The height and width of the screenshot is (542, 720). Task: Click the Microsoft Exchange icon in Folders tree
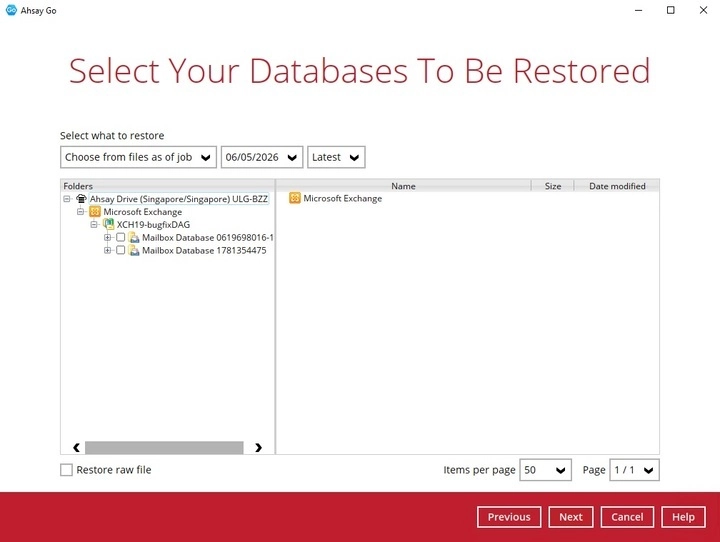(95, 212)
